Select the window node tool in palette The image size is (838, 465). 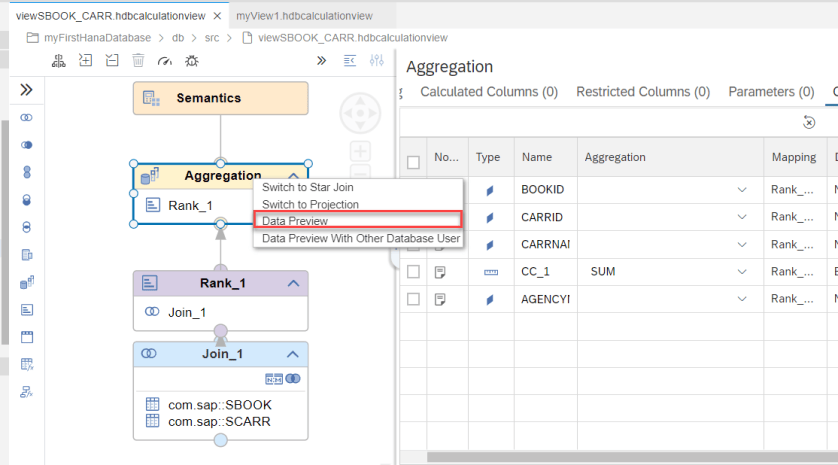(27, 337)
